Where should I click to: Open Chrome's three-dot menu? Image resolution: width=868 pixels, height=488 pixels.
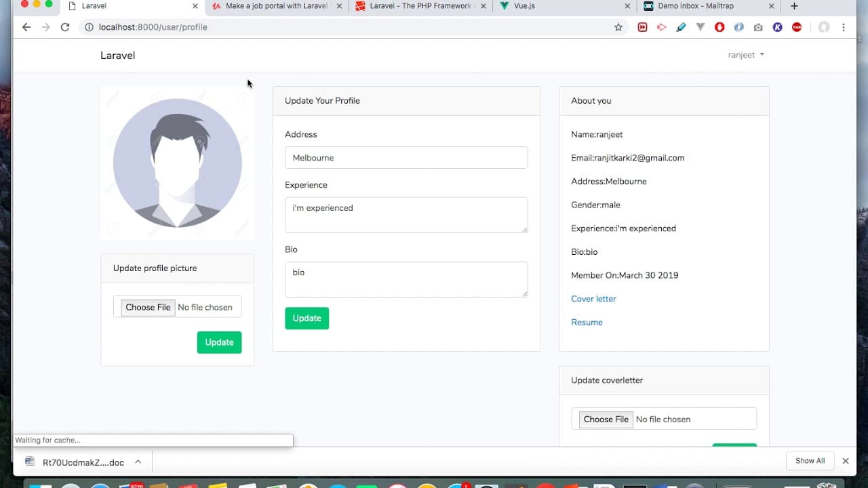click(844, 27)
